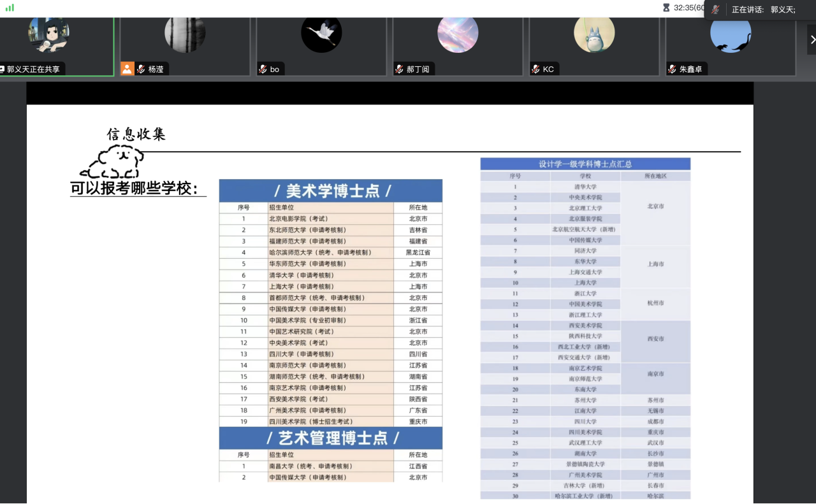816x504 pixels.
Task: Click the green network signal strength icon
Action: (10, 8)
